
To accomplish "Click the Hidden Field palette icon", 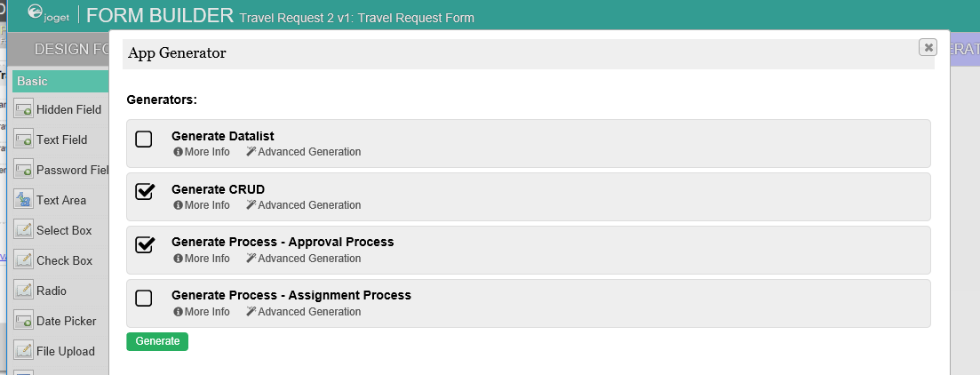I will 24,109.
